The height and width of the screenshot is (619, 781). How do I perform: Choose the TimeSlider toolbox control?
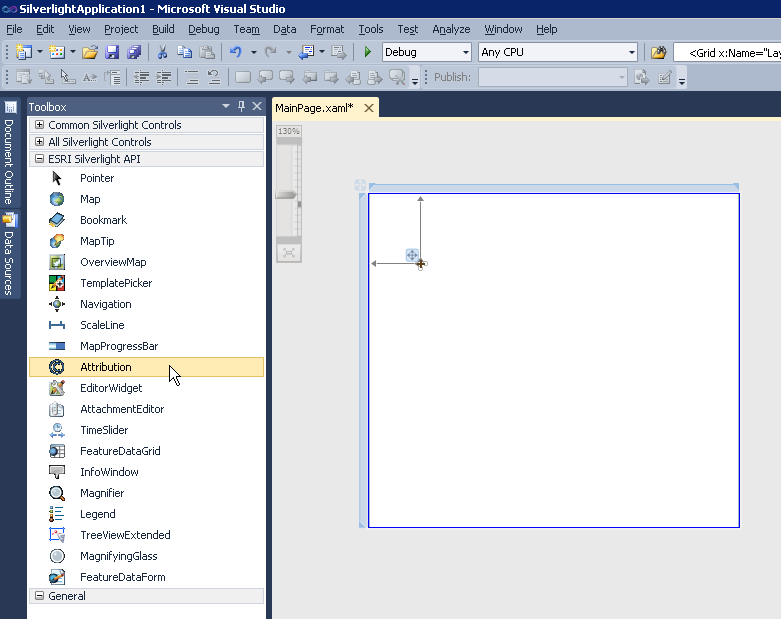point(146,430)
